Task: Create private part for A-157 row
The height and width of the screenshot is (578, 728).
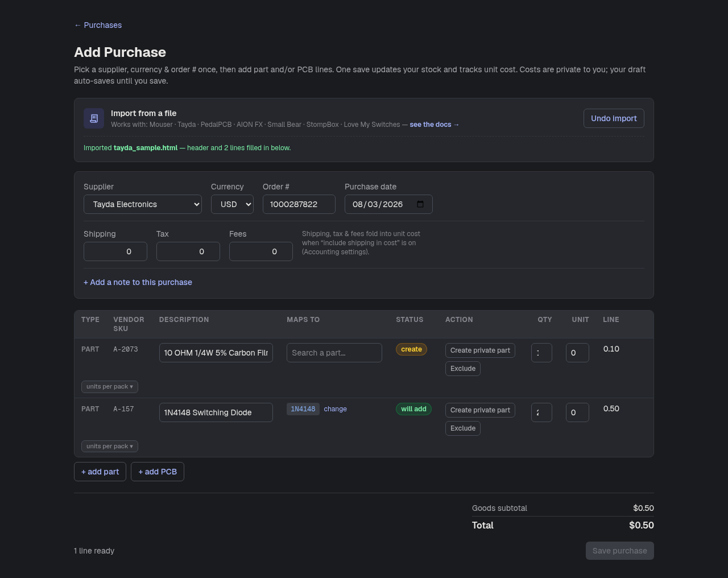Action: point(480,410)
